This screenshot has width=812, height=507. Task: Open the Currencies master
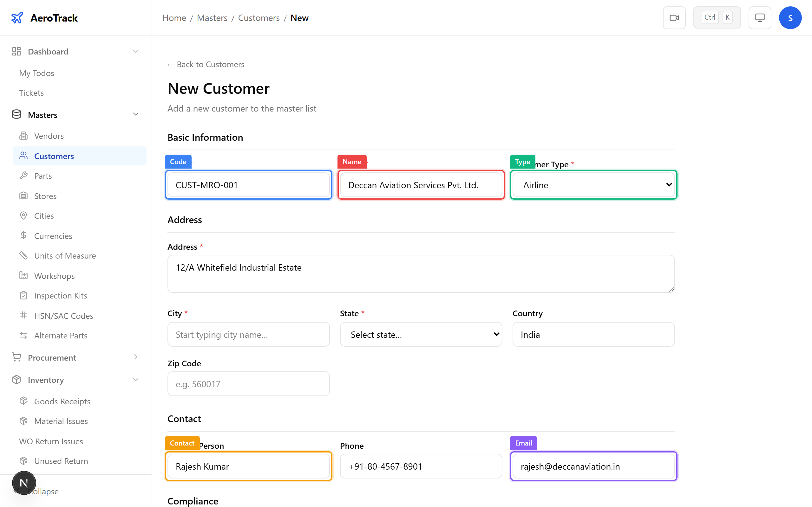53,236
